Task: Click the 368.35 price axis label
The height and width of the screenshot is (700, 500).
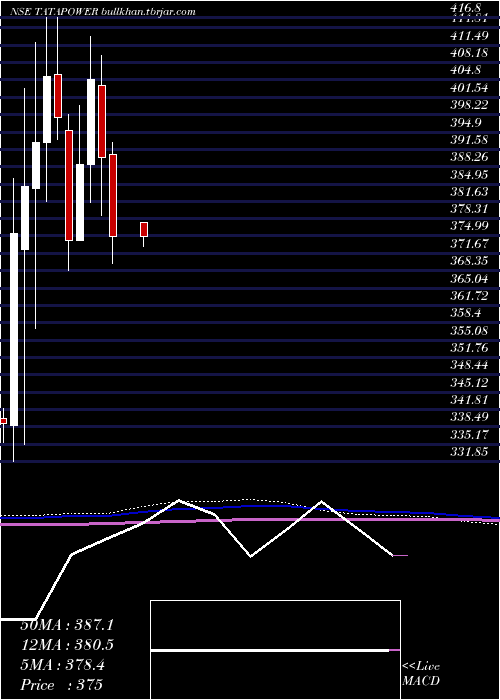Action: click(469, 261)
